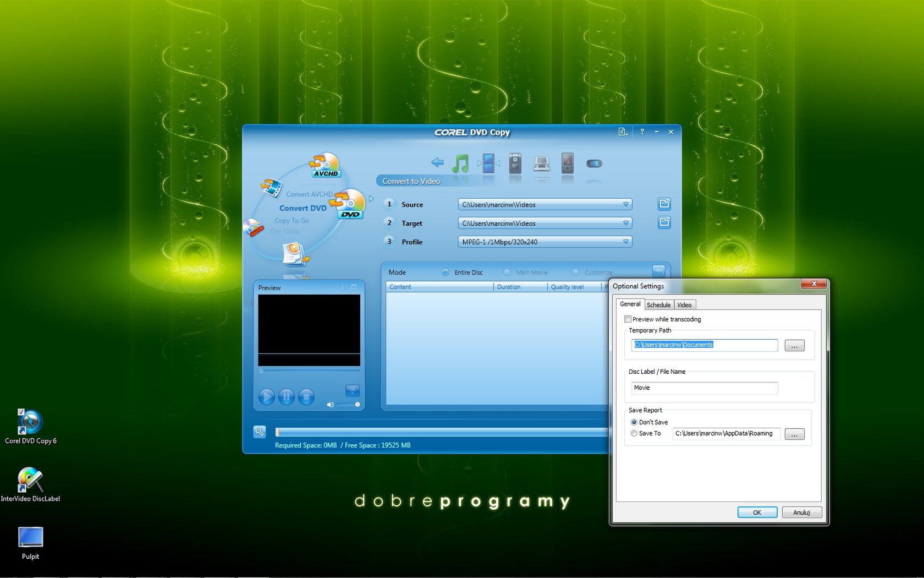
Task: Open the settings menu icon in title bar
Action: click(623, 132)
